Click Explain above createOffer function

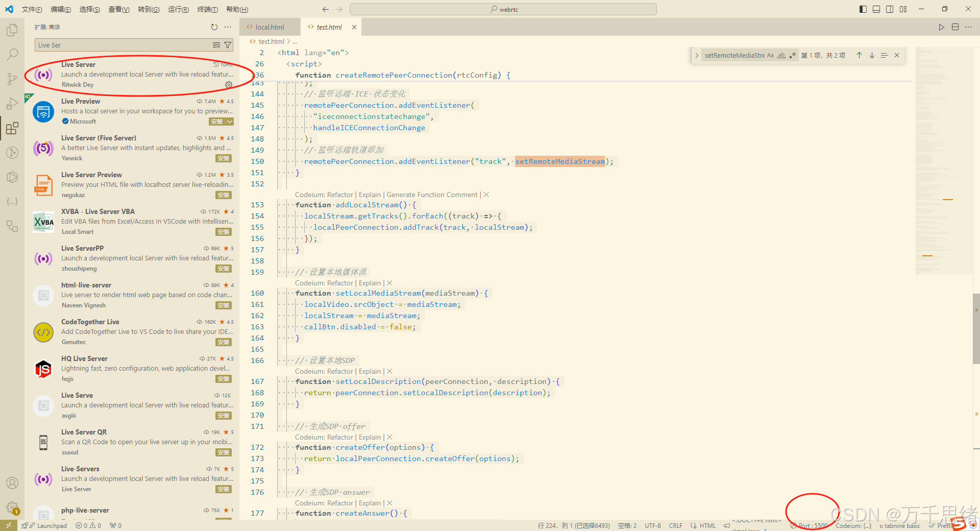tap(370, 437)
